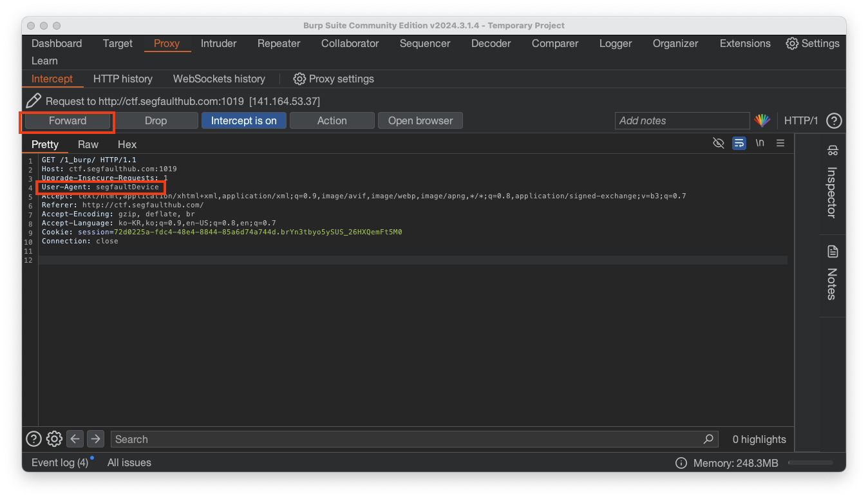This screenshot has height=499, width=868.
Task: Open the help icon beside HTTP/1
Action: (x=834, y=120)
